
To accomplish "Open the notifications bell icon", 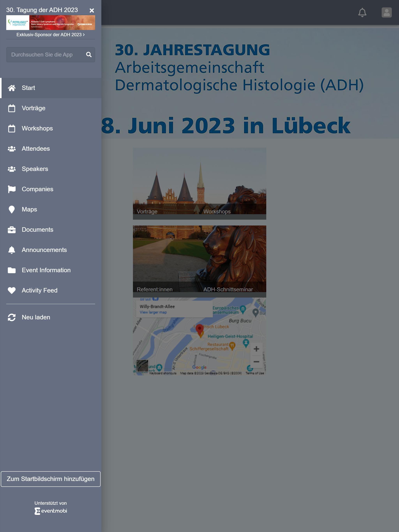I will pos(362,12).
